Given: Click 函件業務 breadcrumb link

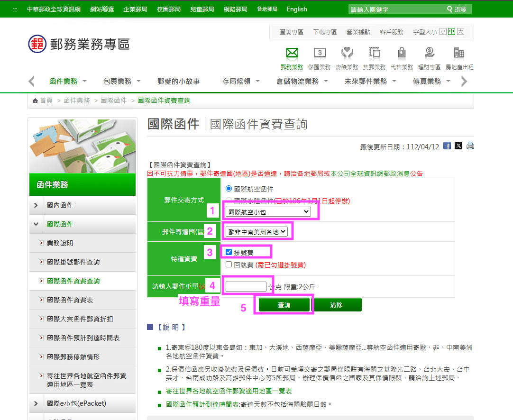Looking at the screenshot, I should pyautogui.click(x=76, y=100).
